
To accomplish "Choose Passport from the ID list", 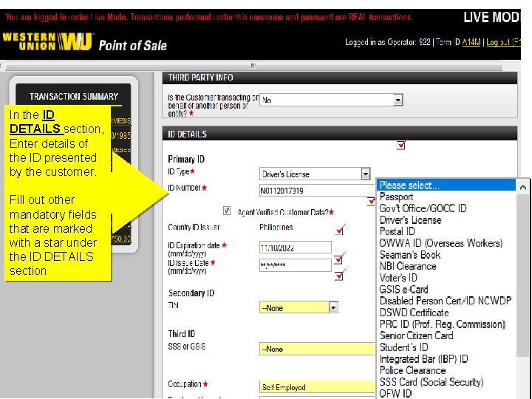I will coord(396,197).
